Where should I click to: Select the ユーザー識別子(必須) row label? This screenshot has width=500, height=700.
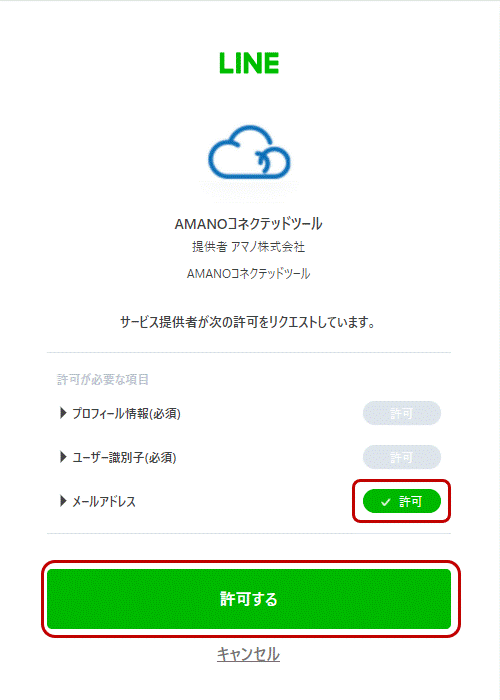tap(125, 458)
